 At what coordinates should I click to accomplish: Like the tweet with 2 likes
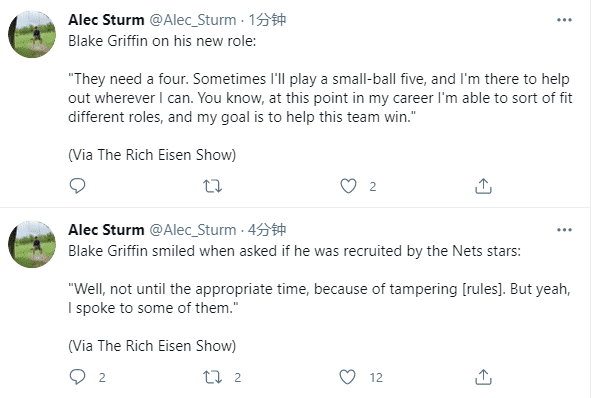[348, 186]
